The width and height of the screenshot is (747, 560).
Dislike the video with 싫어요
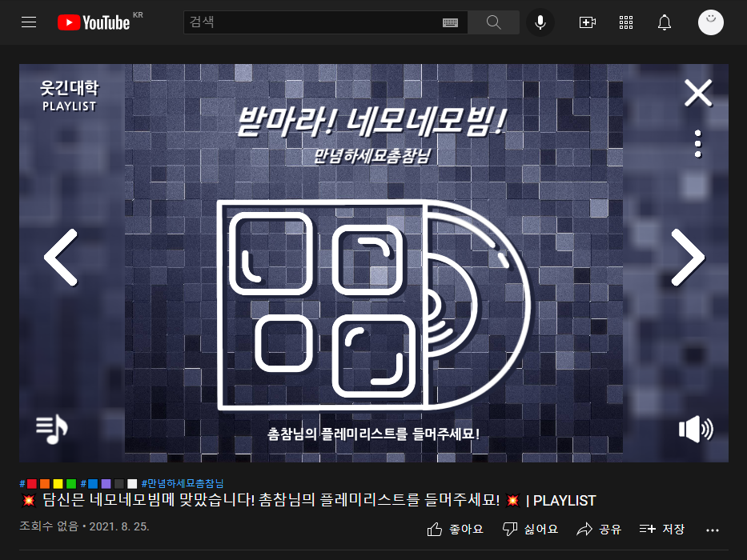[530, 529]
